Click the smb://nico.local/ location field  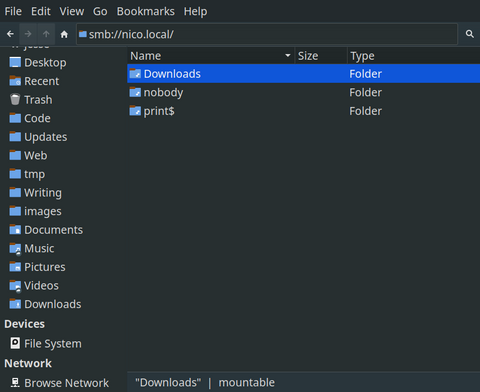pyautogui.click(x=267, y=34)
